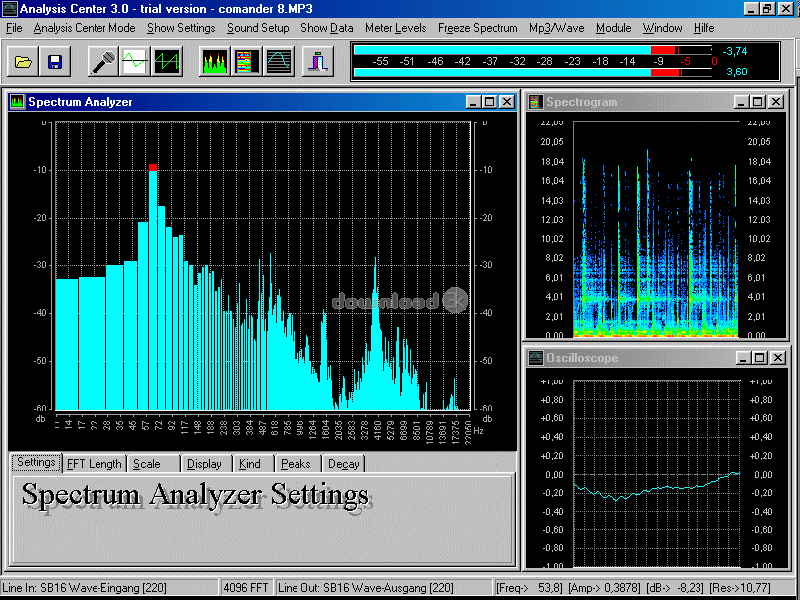Click the save floppy disk icon
This screenshot has width=800, height=600.
54,63
